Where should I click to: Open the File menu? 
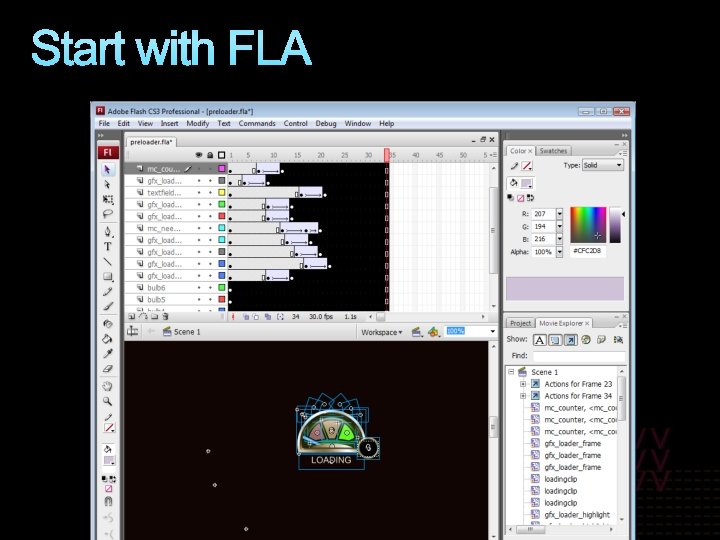point(104,124)
